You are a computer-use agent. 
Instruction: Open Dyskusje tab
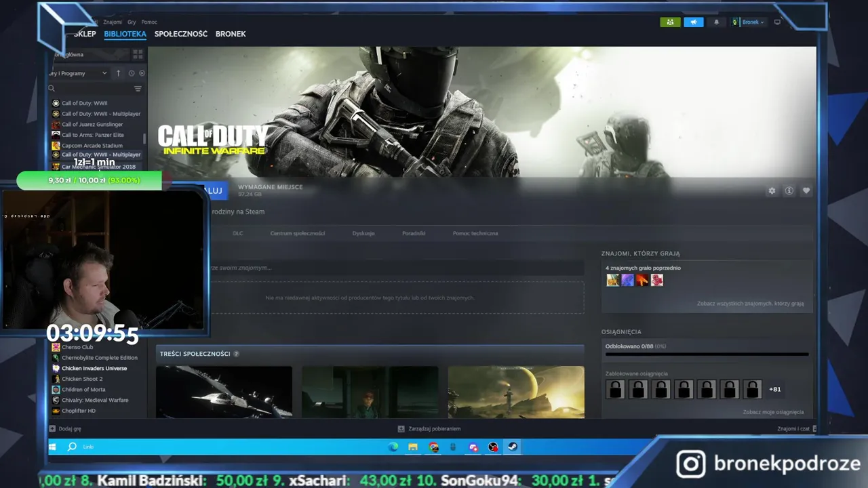(363, 233)
